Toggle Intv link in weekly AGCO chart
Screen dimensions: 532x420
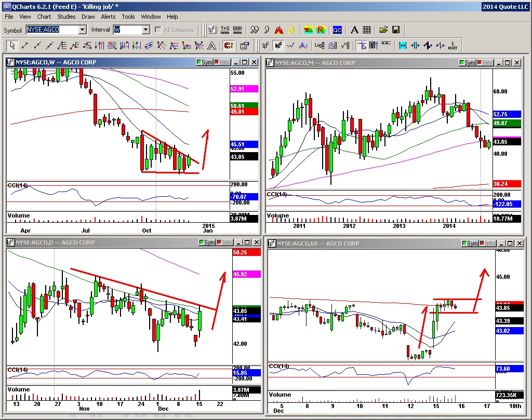(x=222, y=62)
